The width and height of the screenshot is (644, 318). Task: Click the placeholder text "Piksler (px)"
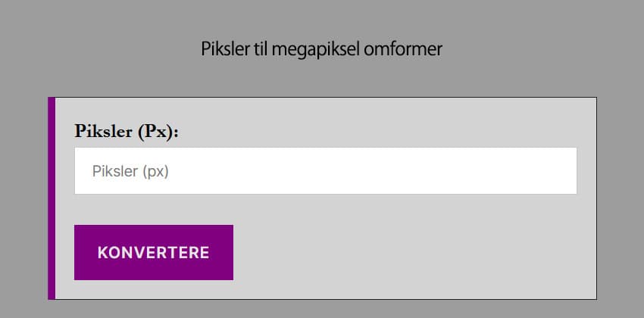(130, 171)
